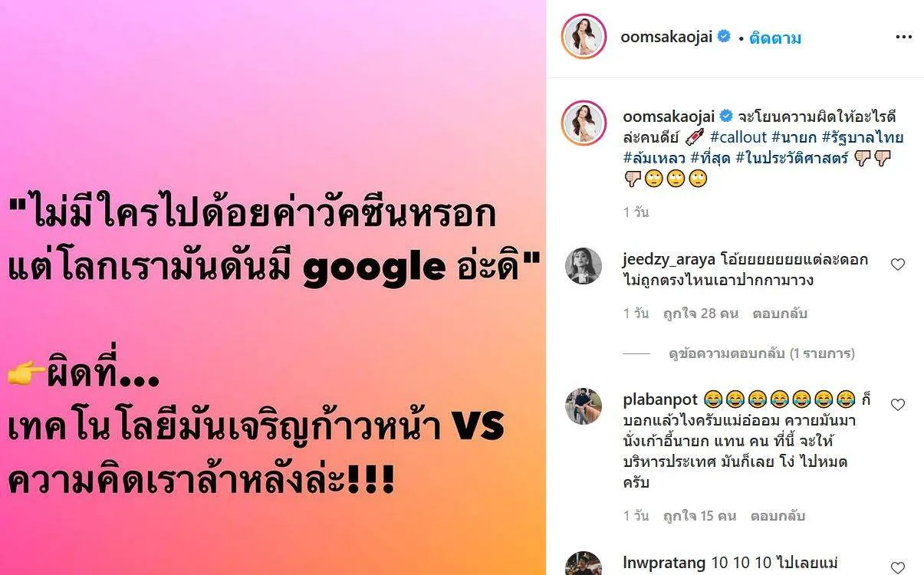Screen dimensions: 924x575
Task: Click the pink gradient quote post image
Action: (x=273, y=287)
